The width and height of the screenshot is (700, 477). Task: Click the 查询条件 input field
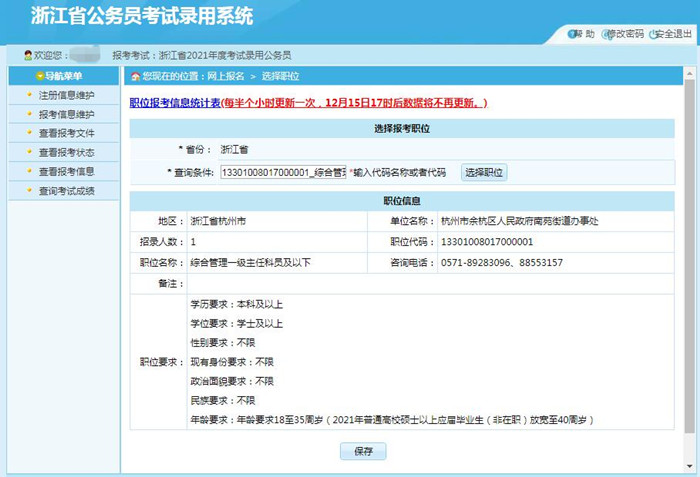pos(283,172)
